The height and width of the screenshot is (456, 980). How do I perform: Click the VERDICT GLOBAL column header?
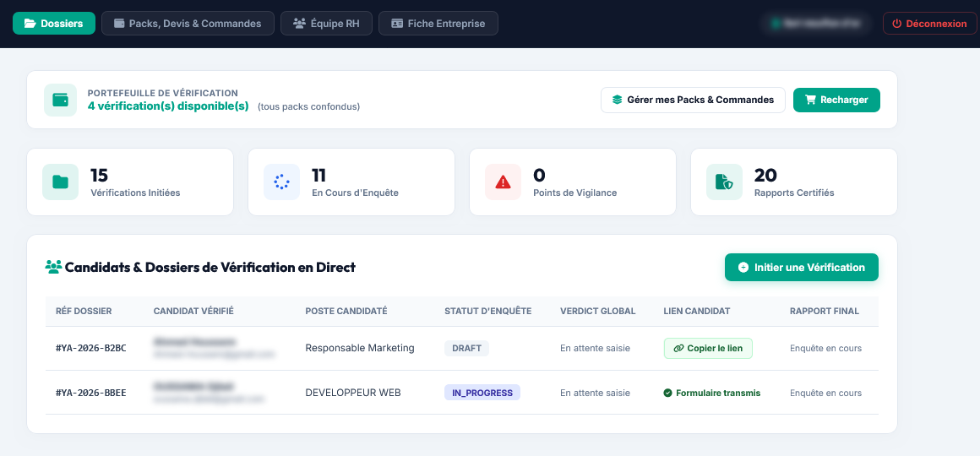[x=597, y=311]
